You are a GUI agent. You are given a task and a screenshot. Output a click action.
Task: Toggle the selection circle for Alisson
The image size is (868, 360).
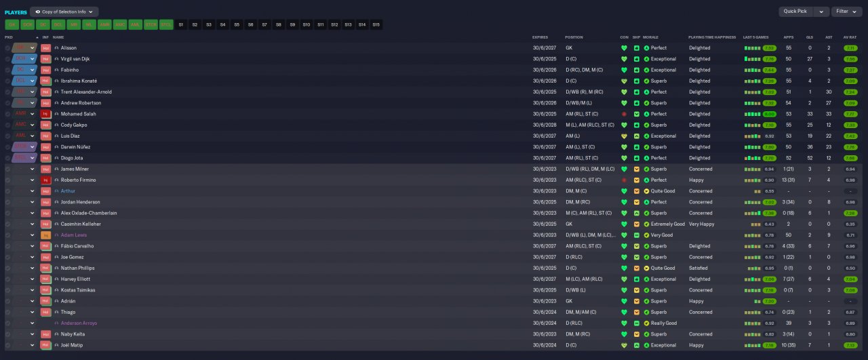7,48
